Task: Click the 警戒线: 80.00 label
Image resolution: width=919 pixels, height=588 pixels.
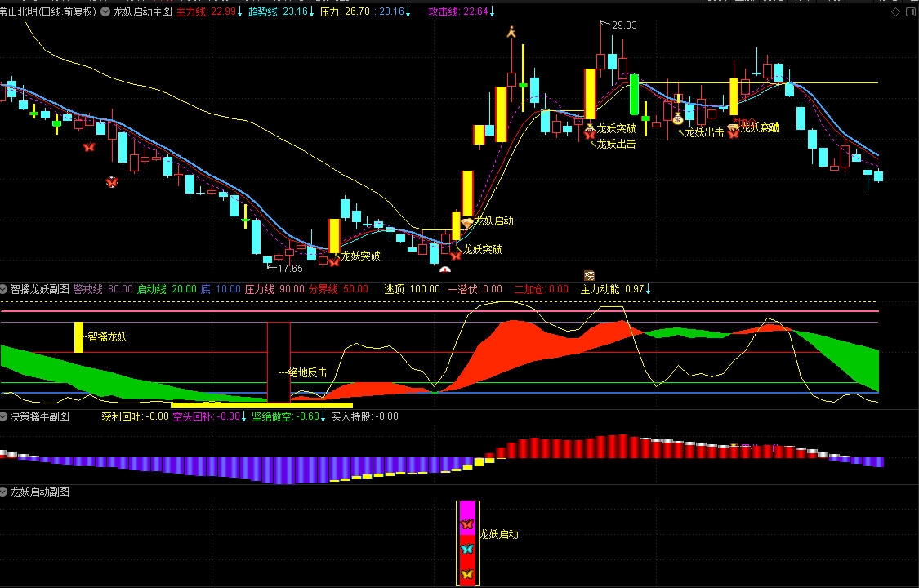Action: click(x=103, y=289)
